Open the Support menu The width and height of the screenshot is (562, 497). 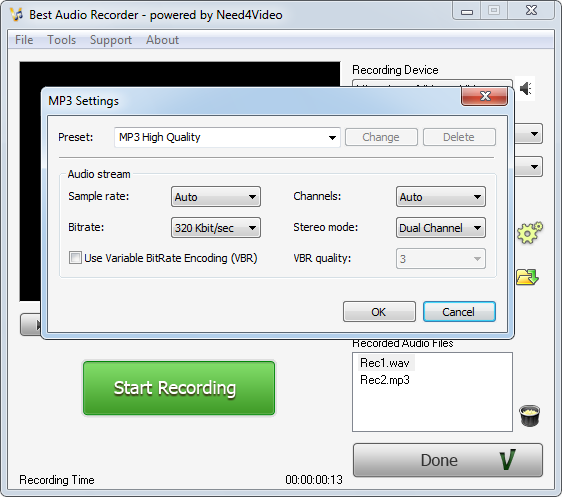(x=111, y=40)
